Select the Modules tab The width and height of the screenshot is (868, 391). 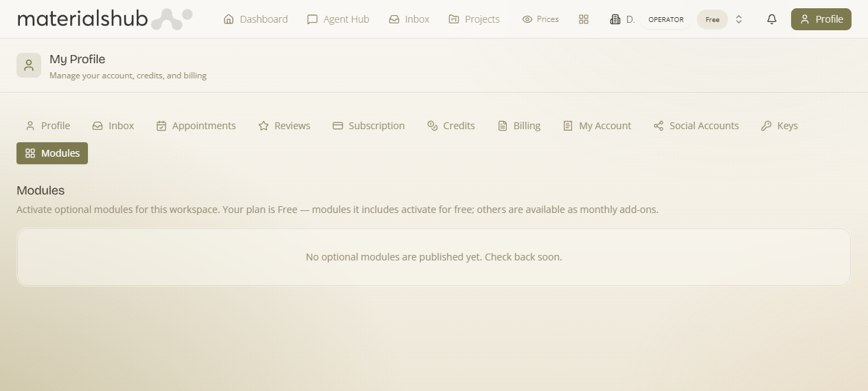pyautogui.click(x=52, y=153)
